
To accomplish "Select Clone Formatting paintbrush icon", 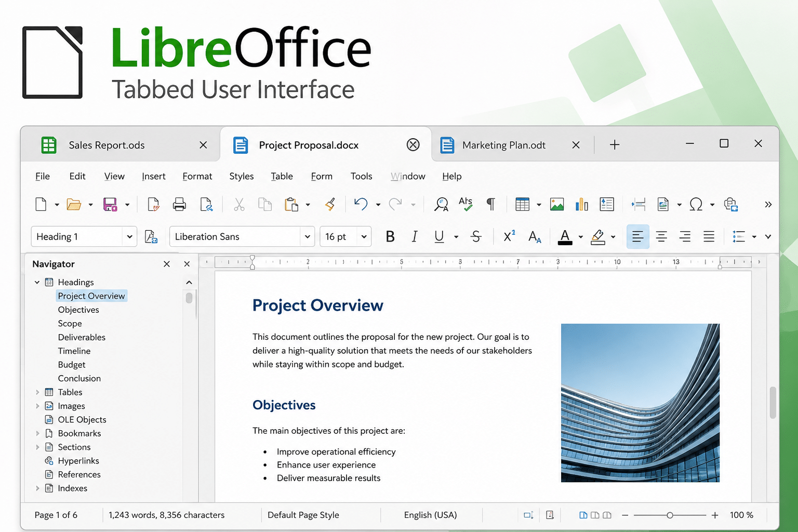I will [330, 204].
